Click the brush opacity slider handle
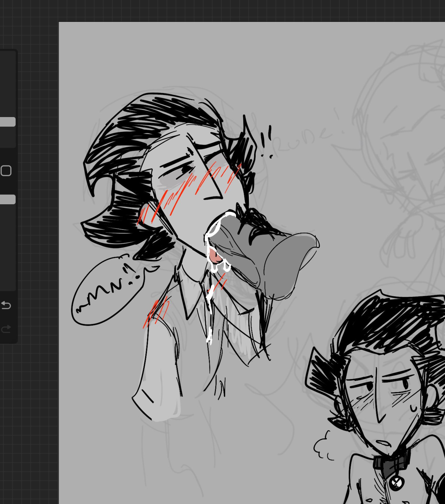Viewport: 445px width, 504px height. [x=8, y=199]
